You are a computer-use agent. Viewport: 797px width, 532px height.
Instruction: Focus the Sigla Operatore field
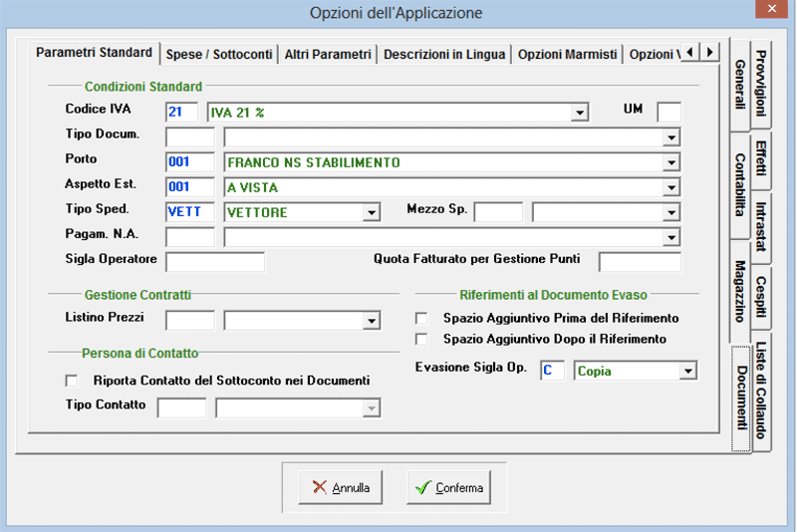215,262
